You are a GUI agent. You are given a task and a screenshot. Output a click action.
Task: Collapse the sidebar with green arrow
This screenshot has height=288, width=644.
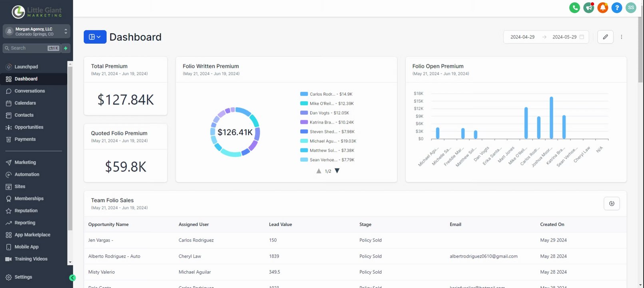72,278
